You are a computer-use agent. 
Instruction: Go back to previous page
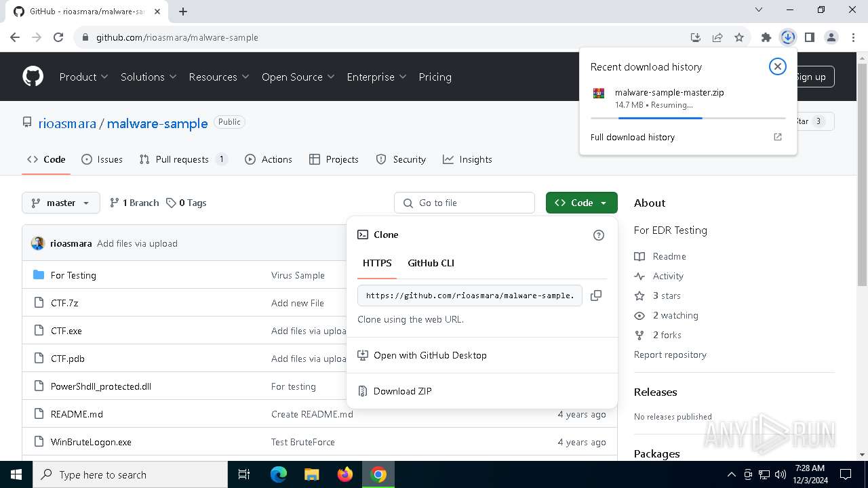15,37
